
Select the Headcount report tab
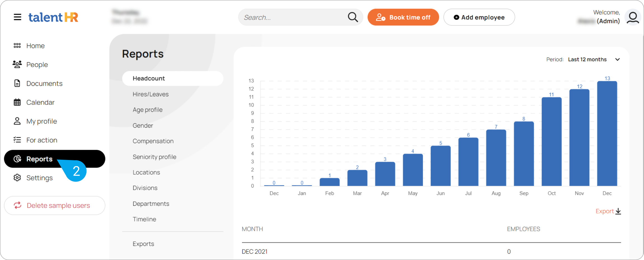click(x=173, y=78)
